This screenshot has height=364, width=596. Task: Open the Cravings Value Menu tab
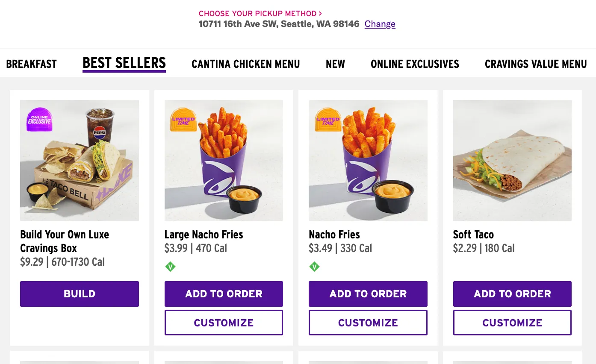pos(536,64)
